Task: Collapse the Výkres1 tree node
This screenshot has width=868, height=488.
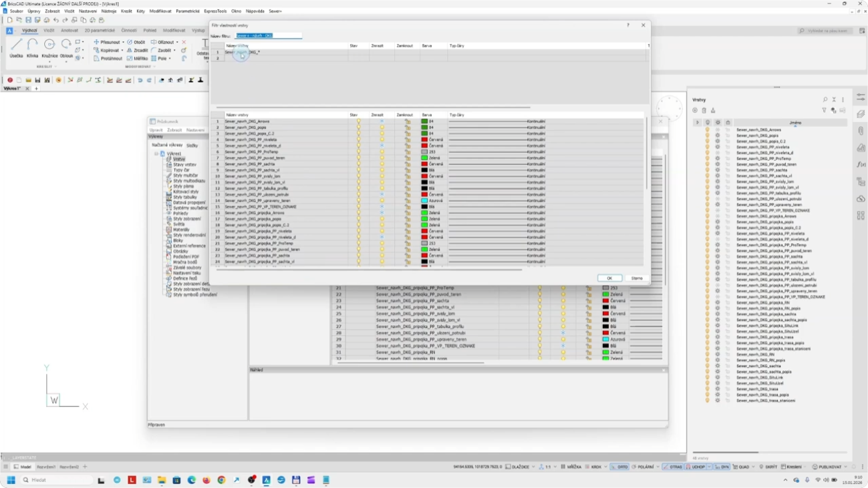Action: pyautogui.click(x=156, y=154)
